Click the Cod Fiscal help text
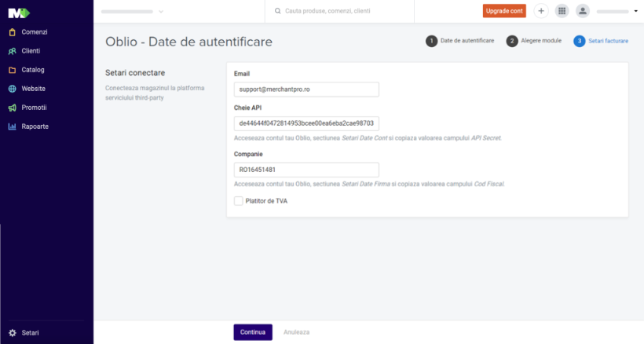The width and height of the screenshot is (644, 344). pyautogui.click(x=369, y=185)
